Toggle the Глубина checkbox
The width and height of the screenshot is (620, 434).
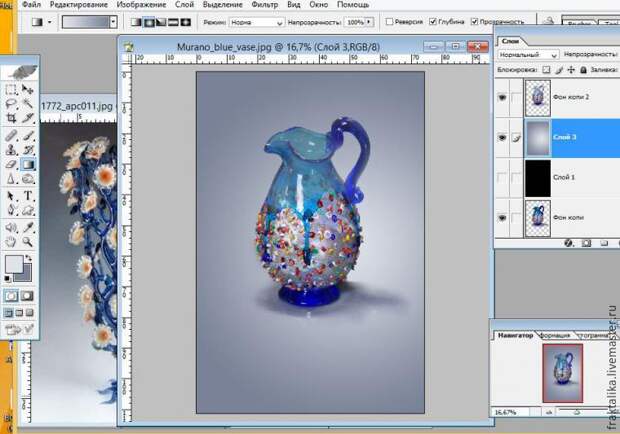coord(433,22)
